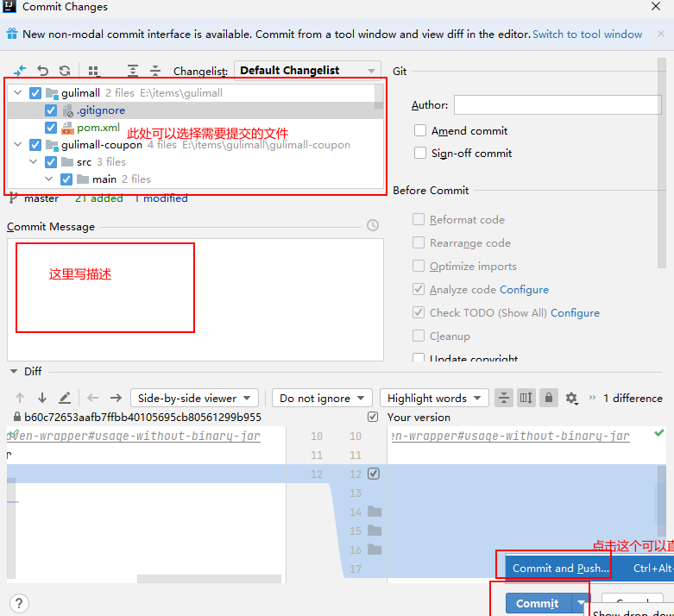Click the Author input field

(557, 105)
